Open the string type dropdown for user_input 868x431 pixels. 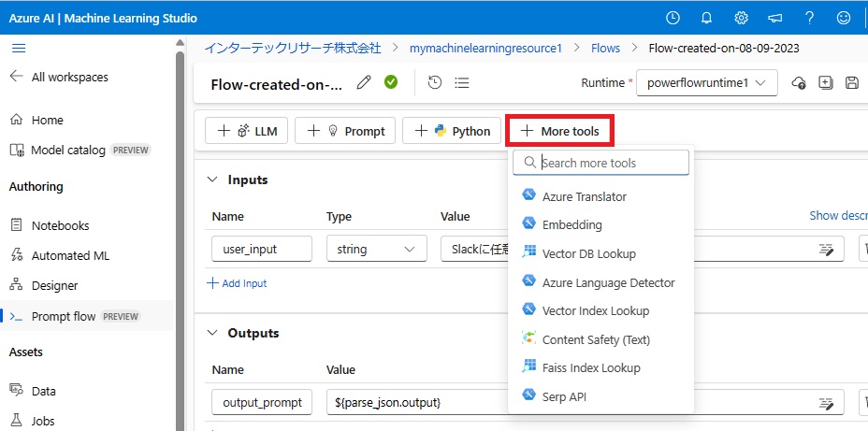tap(376, 249)
